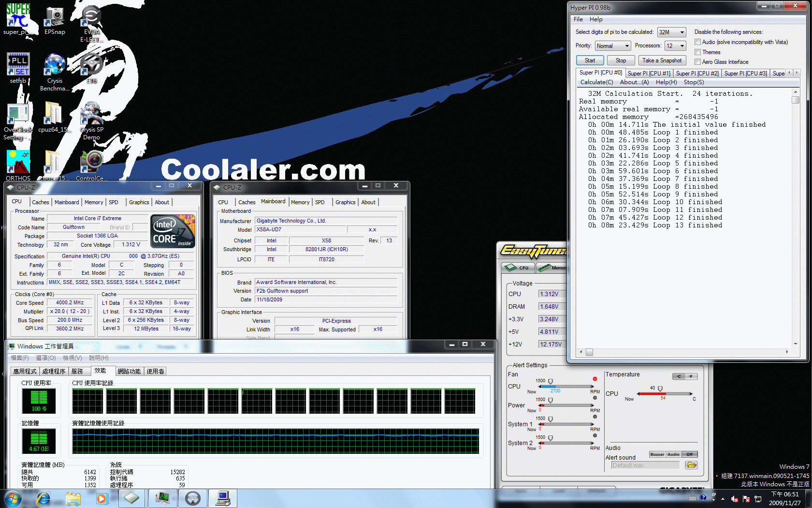Click Stop button in Hyper PI

[x=621, y=60]
